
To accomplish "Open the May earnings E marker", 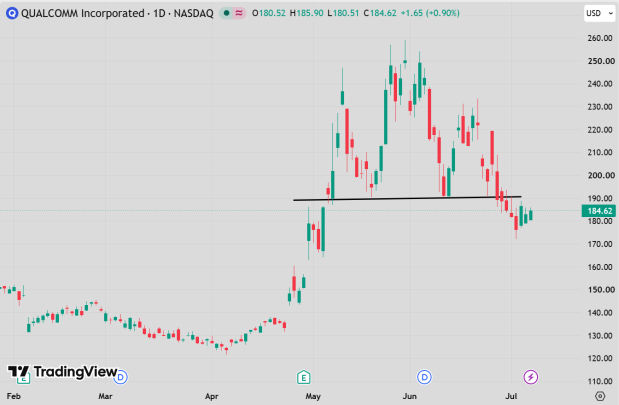I will (304, 377).
